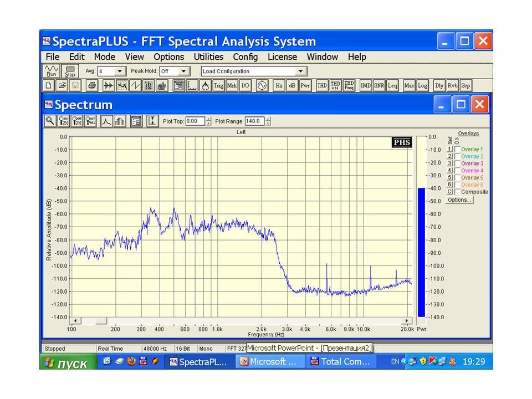The height and width of the screenshot is (399, 532).
Task: Click the Mrk markers toolbar button
Action: pyautogui.click(x=232, y=85)
